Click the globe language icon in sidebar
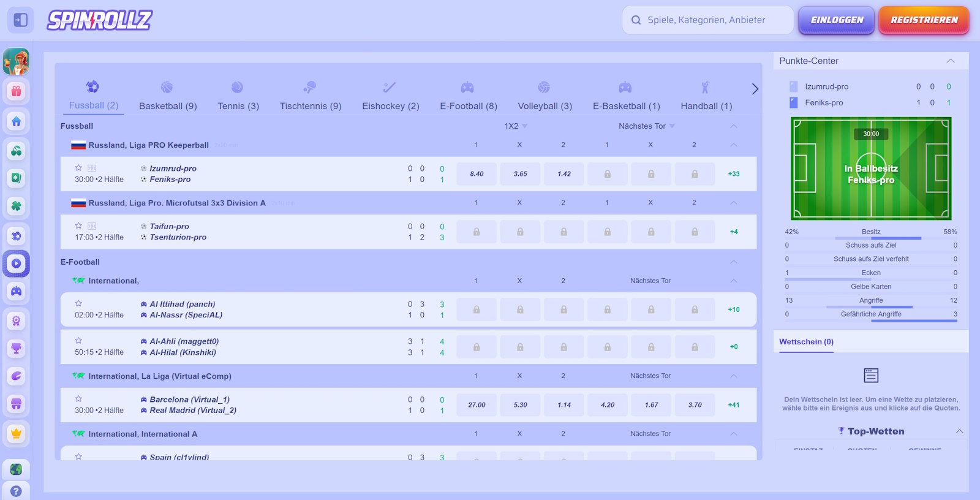This screenshot has height=500, width=980. pos(17,469)
